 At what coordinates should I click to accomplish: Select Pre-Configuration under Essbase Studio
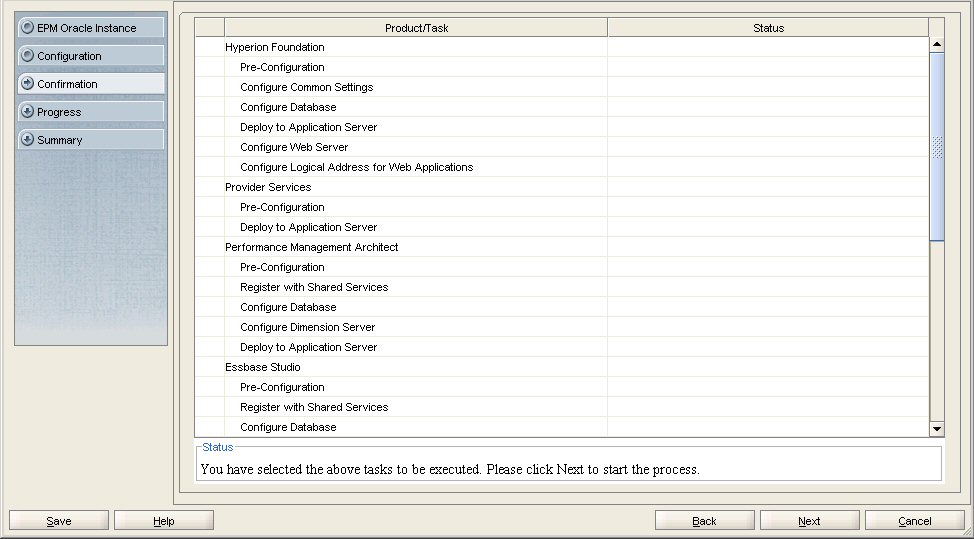click(562, 387)
